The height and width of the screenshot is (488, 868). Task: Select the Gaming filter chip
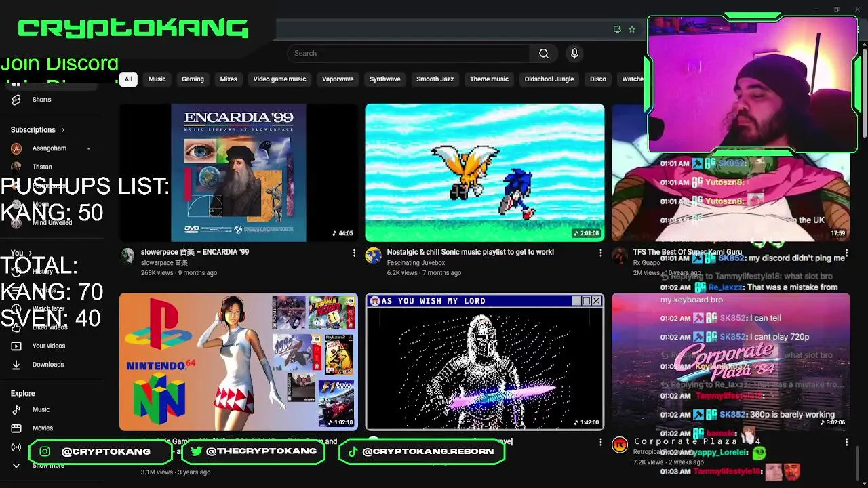point(193,79)
